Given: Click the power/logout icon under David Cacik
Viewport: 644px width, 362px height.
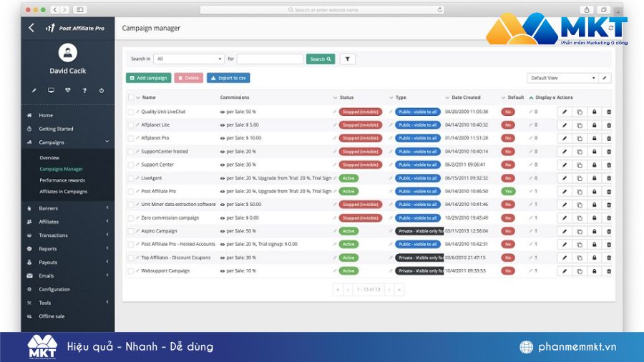Looking at the screenshot, I should (x=102, y=91).
